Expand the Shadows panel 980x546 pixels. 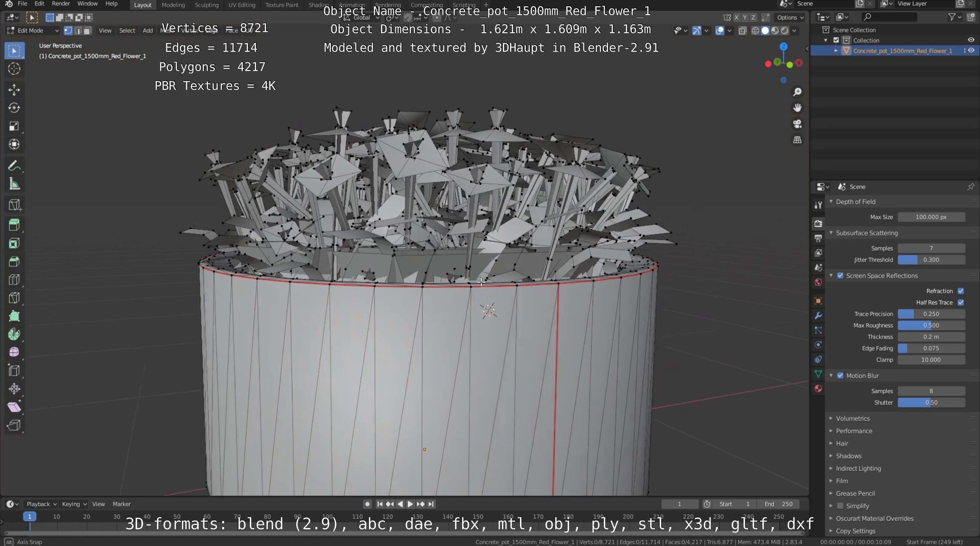[831, 456]
